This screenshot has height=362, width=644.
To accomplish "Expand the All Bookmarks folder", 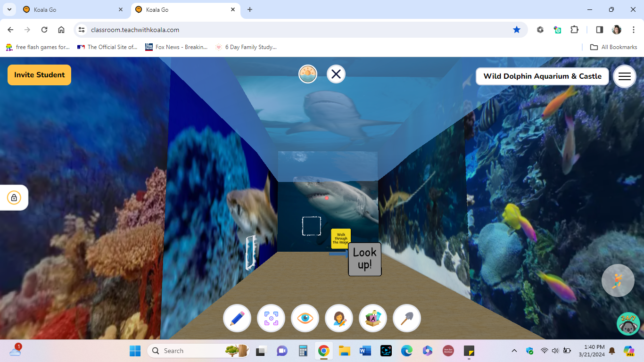I will pos(613,47).
